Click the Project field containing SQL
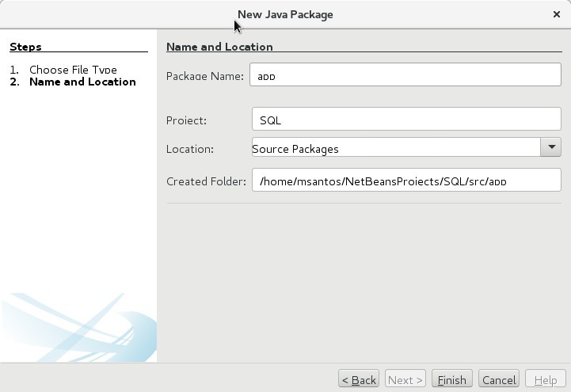This screenshot has height=392, width=571. (x=405, y=120)
